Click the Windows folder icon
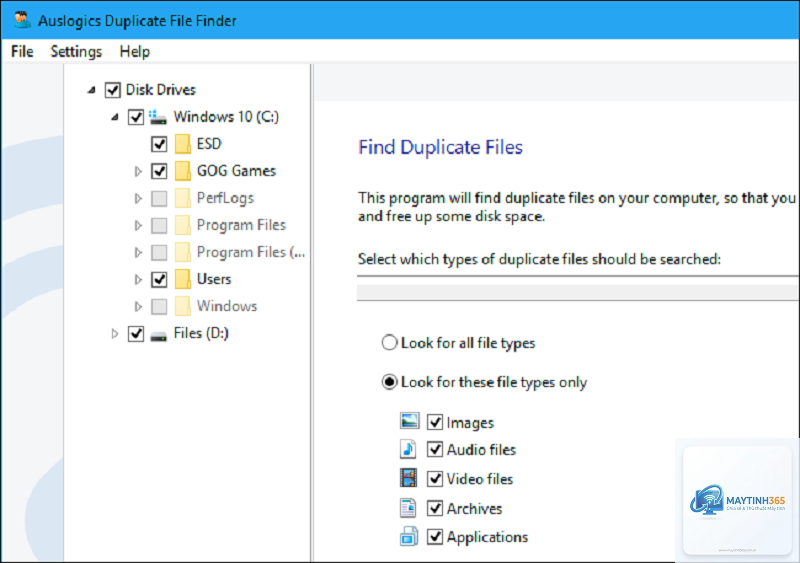The width and height of the screenshot is (800, 563). (x=183, y=306)
